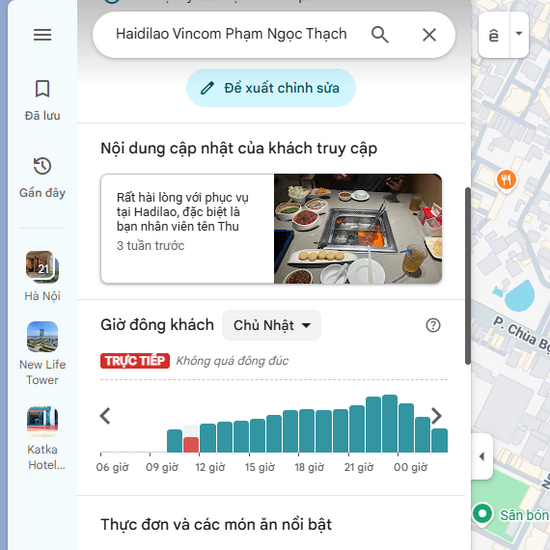This screenshot has width=550, height=550.
Task: Click Đề xuất chỉnh sửa button
Action: (x=271, y=88)
